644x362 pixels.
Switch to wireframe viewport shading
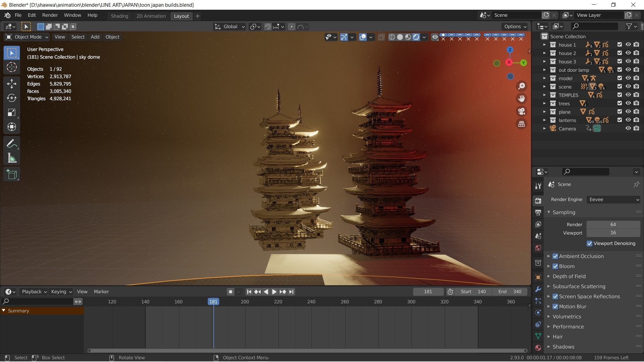[x=392, y=37]
